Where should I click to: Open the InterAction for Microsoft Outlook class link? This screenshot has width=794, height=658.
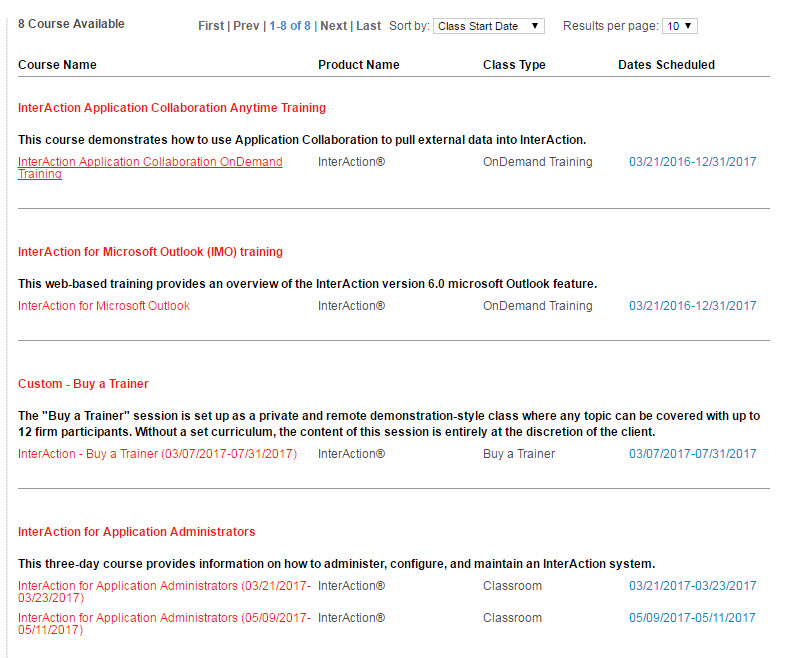(104, 306)
